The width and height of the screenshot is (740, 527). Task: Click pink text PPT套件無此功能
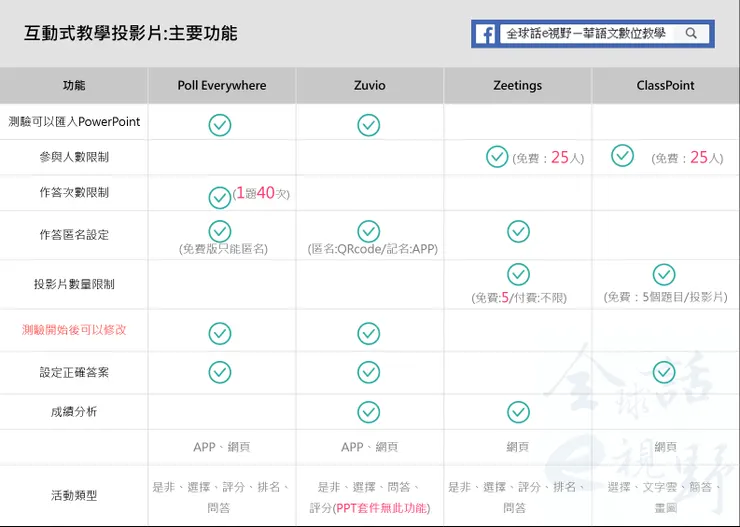[x=381, y=508]
